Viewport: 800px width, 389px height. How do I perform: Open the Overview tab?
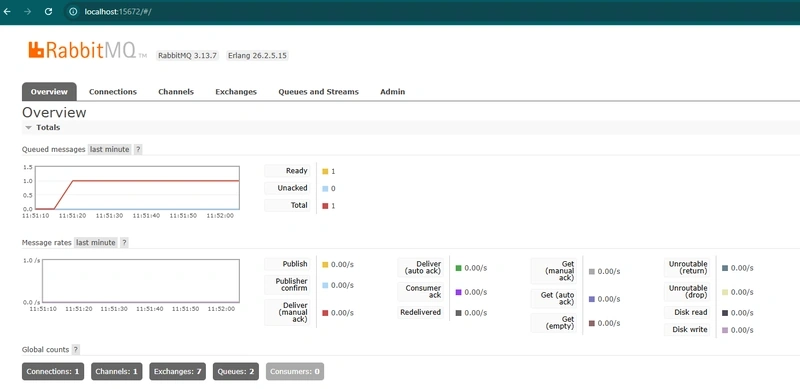tap(49, 92)
